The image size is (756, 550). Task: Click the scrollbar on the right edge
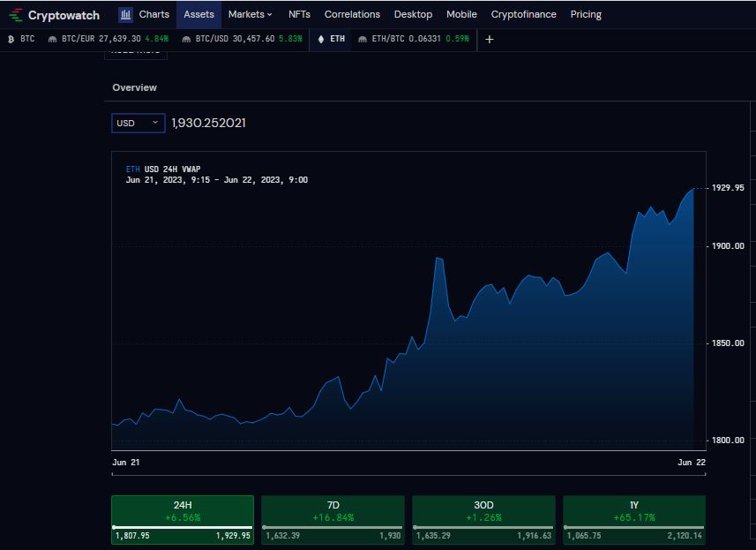pyautogui.click(x=751, y=265)
